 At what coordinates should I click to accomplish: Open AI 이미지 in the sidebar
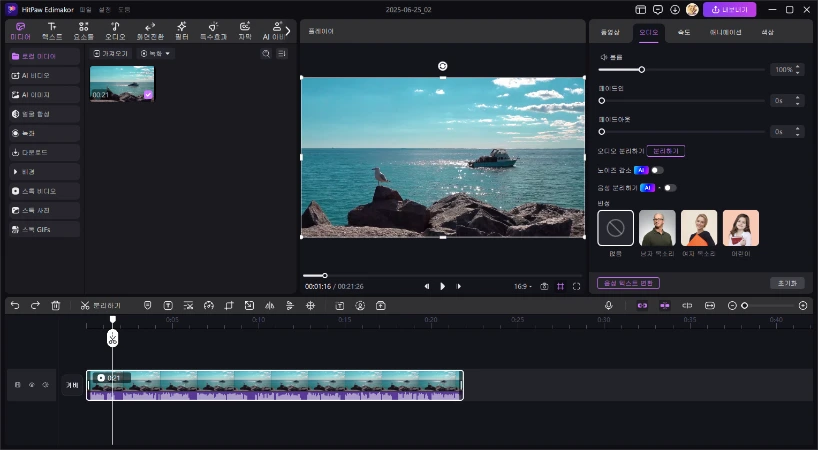tap(44, 95)
